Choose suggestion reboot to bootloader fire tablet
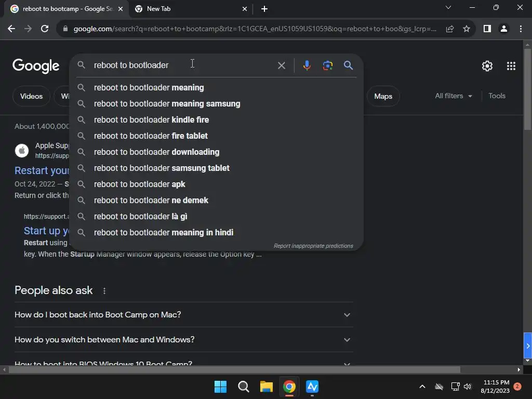The height and width of the screenshot is (399, 532). coord(217,136)
